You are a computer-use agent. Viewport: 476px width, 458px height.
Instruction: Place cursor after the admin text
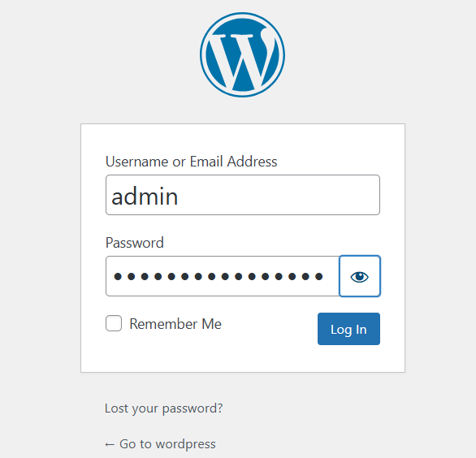pos(179,197)
